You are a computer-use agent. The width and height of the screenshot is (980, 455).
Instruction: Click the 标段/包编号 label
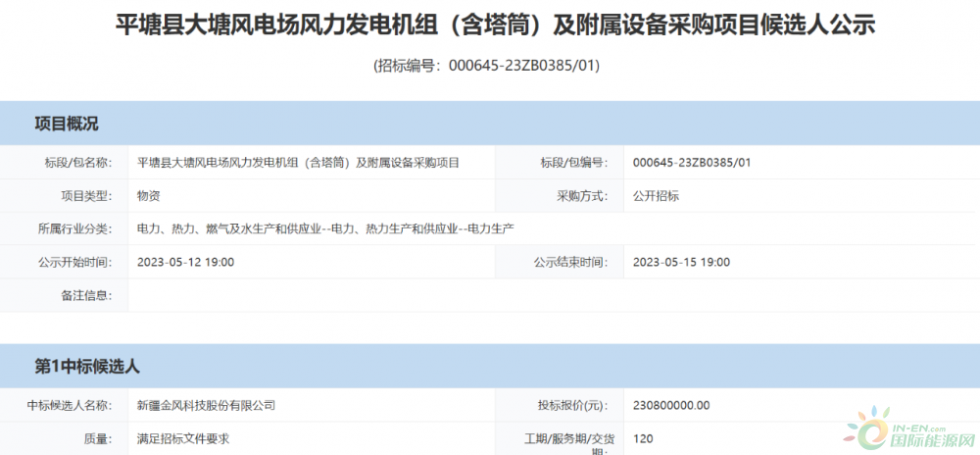point(573,163)
